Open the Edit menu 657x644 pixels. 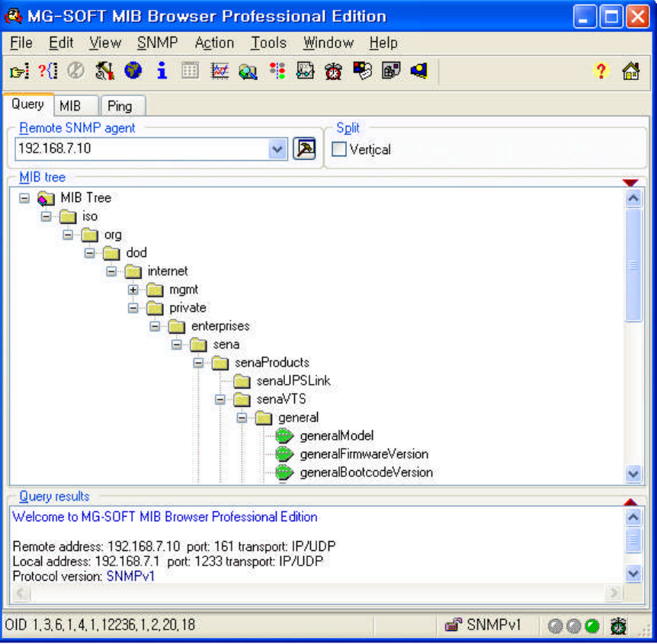point(61,43)
